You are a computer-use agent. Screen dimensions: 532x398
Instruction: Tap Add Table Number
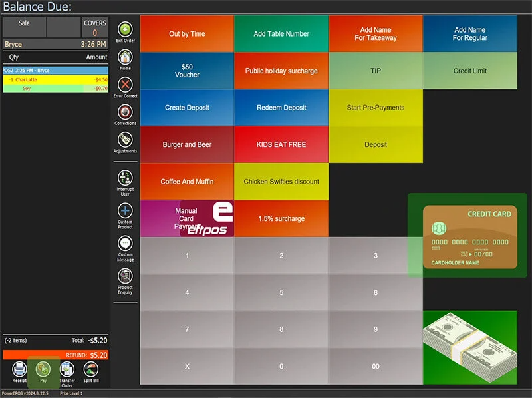coord(281,34)
